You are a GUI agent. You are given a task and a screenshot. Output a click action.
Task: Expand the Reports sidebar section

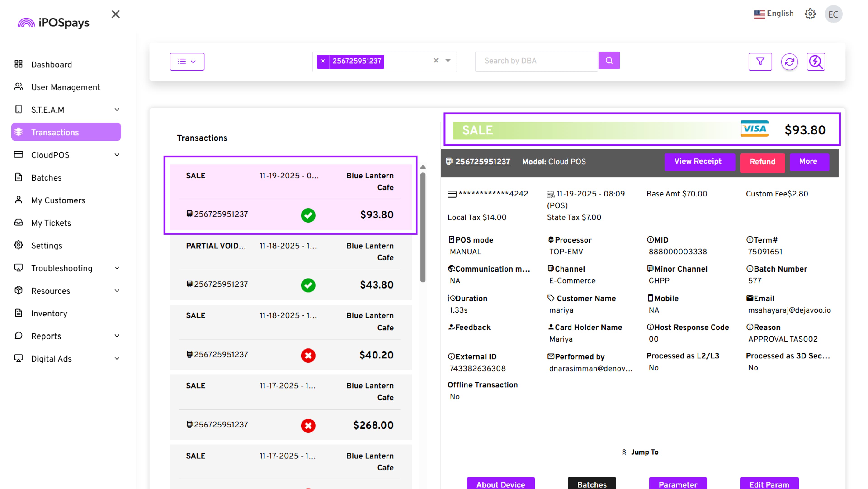pyautogui.click(x=117, y=336)
